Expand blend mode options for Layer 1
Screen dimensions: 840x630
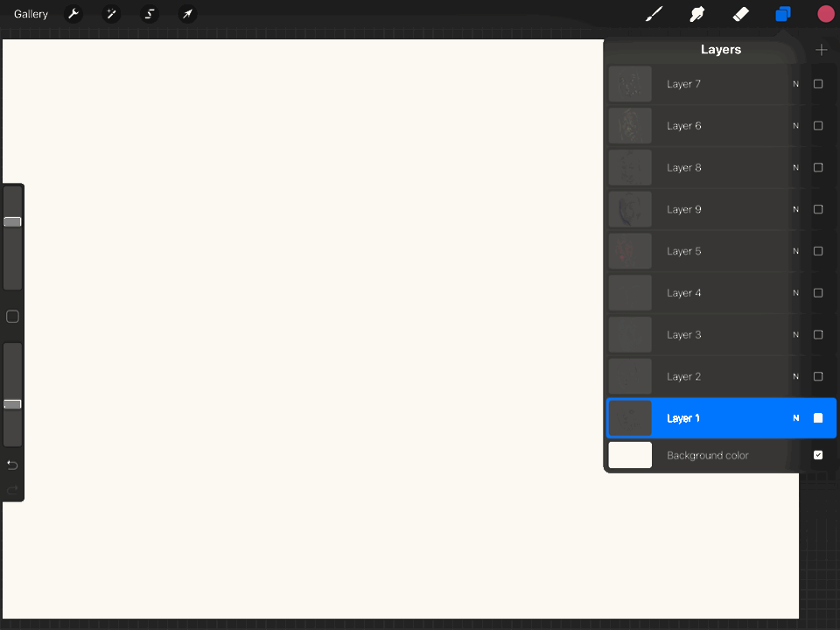[795, 418]
